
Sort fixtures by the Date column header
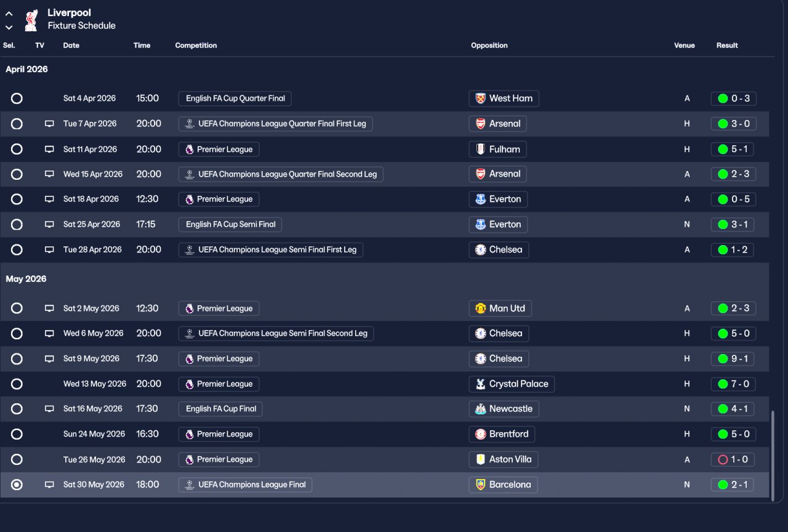(71, 46)
